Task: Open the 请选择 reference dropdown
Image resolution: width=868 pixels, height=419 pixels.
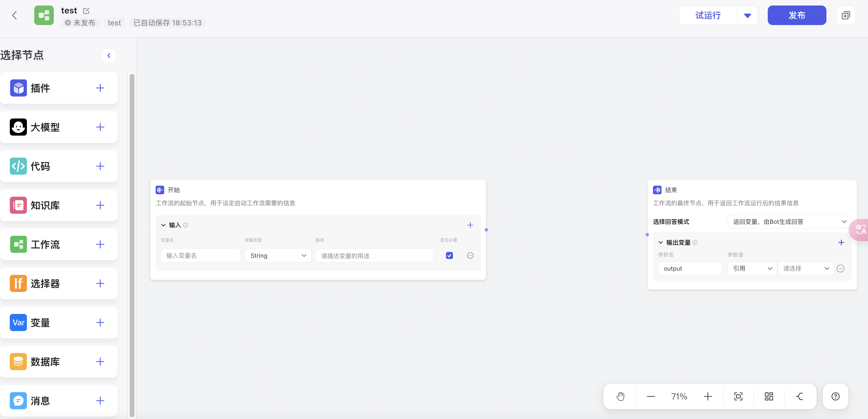Action: 806,268
